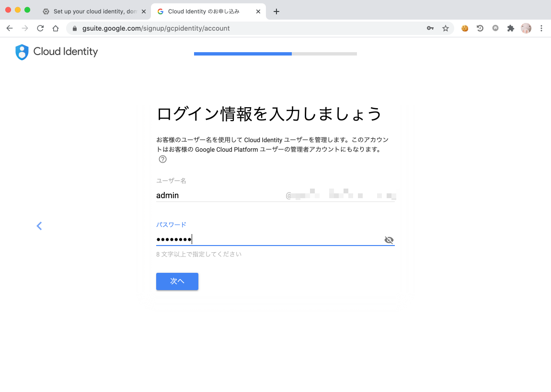Go forward in browser history
The image size is (551, 392).
click(x=25, y=28)
